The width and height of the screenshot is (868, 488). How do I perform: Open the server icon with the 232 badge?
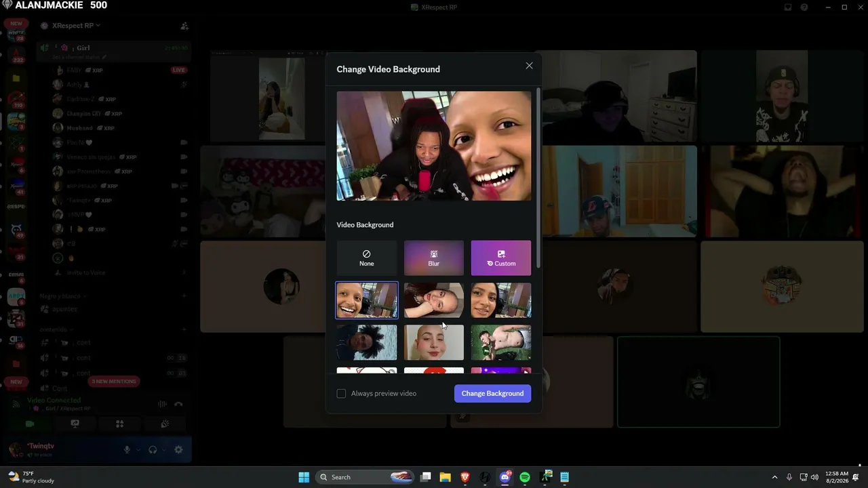click(16, 54)
